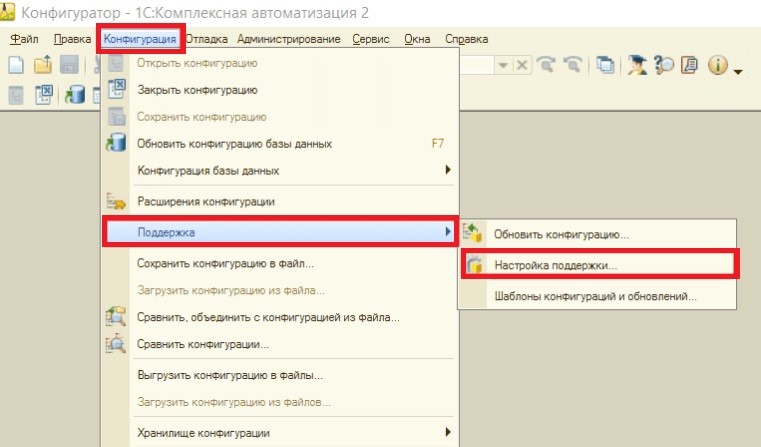The height and width of the screenshot is (447, 761).
Task: Choose Загрузить конфигурацию из файла...
Action: 280,290
